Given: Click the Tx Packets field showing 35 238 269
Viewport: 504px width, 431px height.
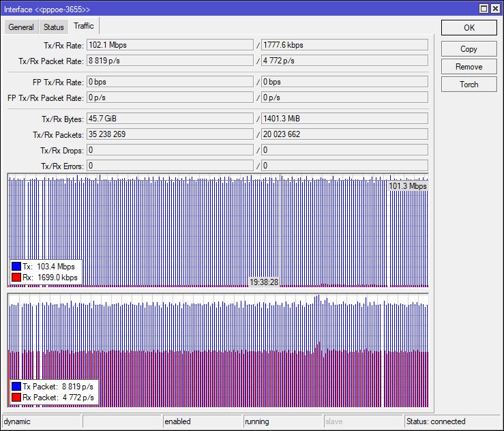Looking at the screenshot, I should pyautogui.click(x=170, y=134).
